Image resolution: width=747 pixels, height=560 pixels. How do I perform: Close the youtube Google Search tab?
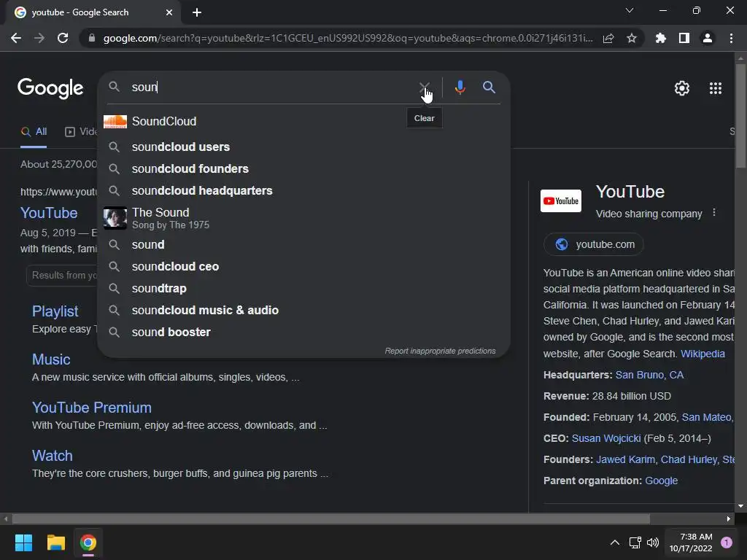click(169, 12)
